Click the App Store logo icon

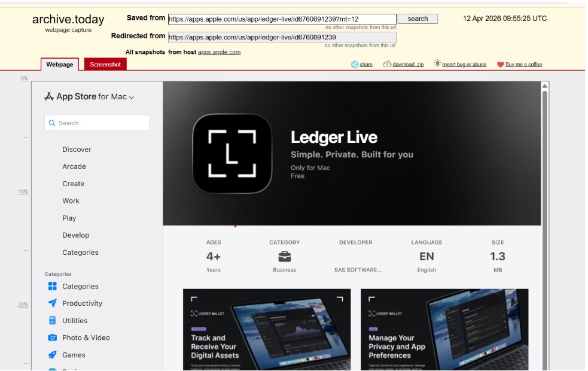coord(49,96)
